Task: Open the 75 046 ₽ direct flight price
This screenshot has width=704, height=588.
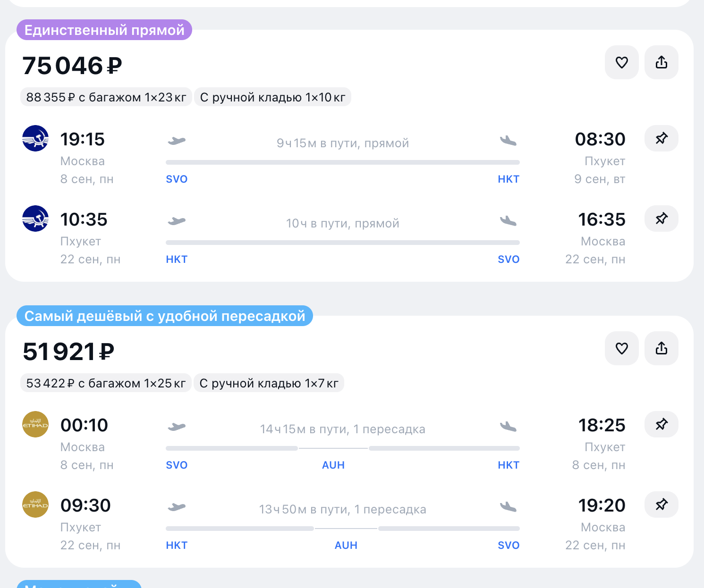Action: click(x=72, y=66)
